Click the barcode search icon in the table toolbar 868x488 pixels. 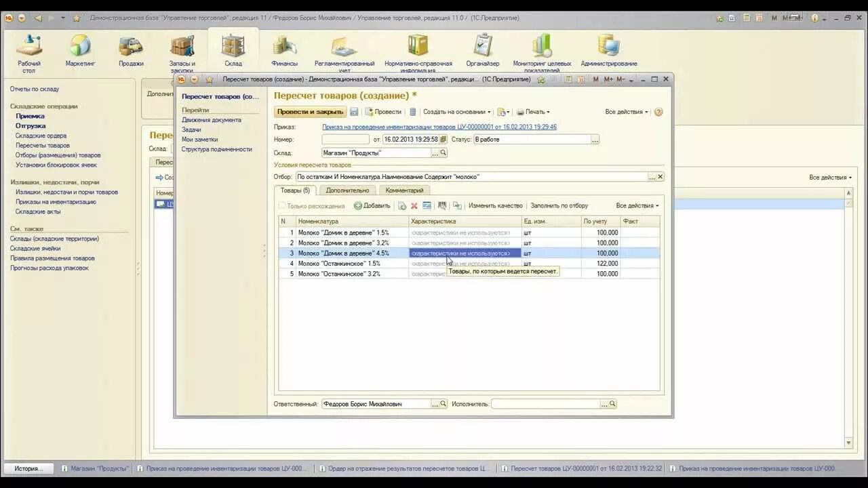442,205
